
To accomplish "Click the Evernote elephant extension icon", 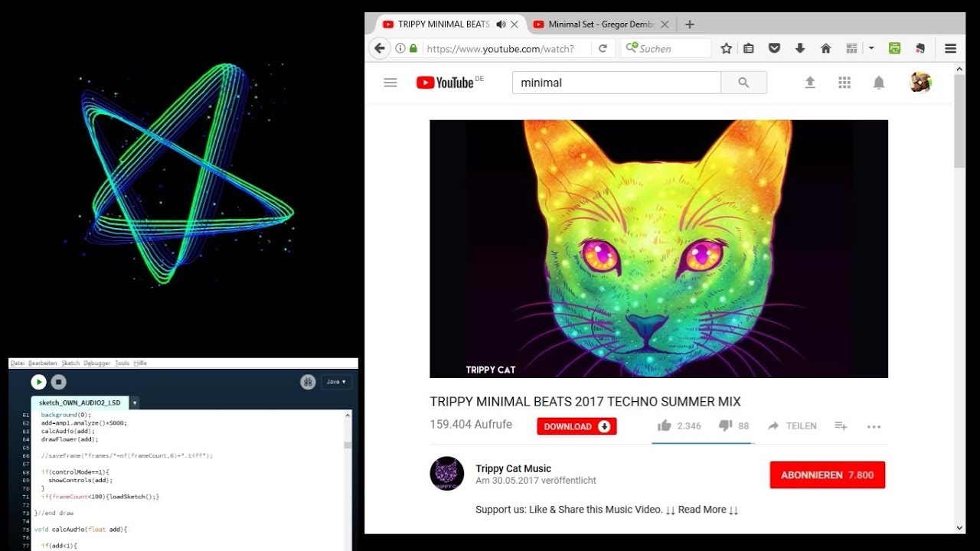I will pyautogui.click(x=920, y=48).
